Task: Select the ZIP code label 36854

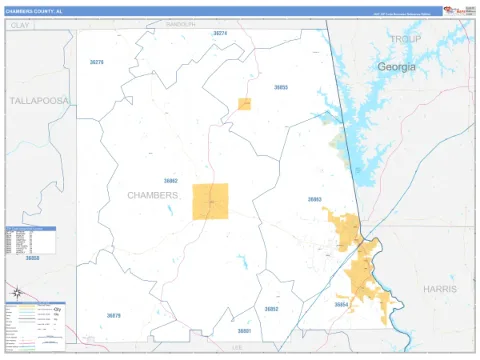Action: 341,305
